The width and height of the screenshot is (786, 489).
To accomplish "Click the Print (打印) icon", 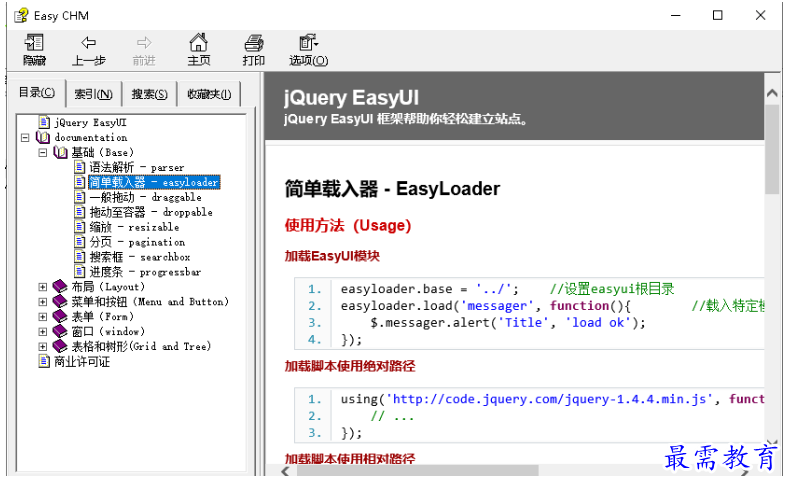I will 254,43.
